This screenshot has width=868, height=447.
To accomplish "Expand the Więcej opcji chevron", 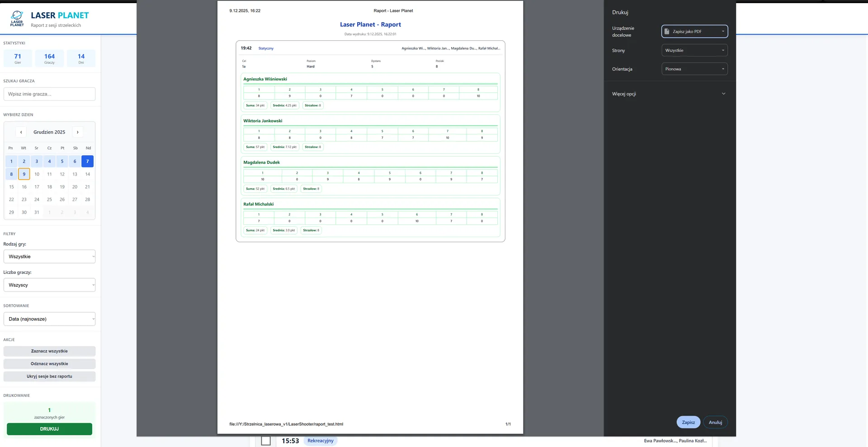I will tap(723, 94).
